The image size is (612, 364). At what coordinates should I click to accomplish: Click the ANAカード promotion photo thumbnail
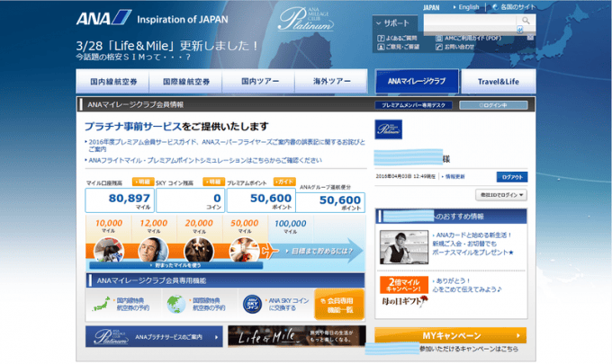(x=404, y=247)
